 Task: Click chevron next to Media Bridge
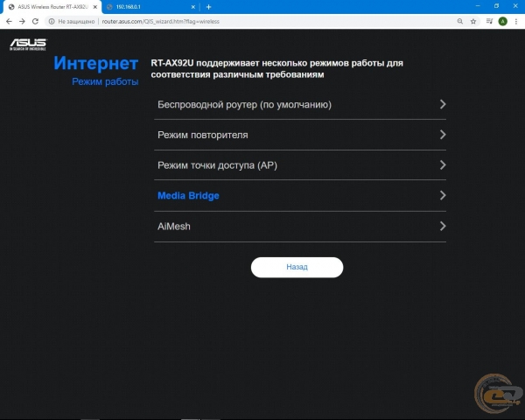pos(443,195)
